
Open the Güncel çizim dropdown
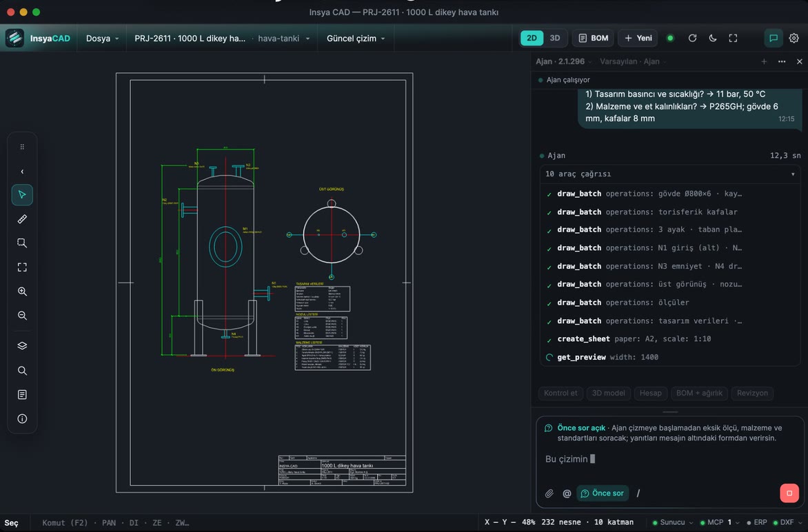click(356, 39)
